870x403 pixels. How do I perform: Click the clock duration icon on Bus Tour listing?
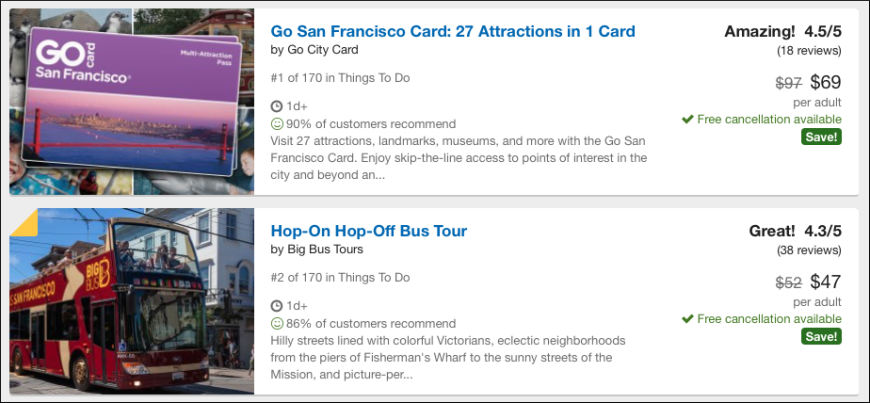click(x=276, y=305)
